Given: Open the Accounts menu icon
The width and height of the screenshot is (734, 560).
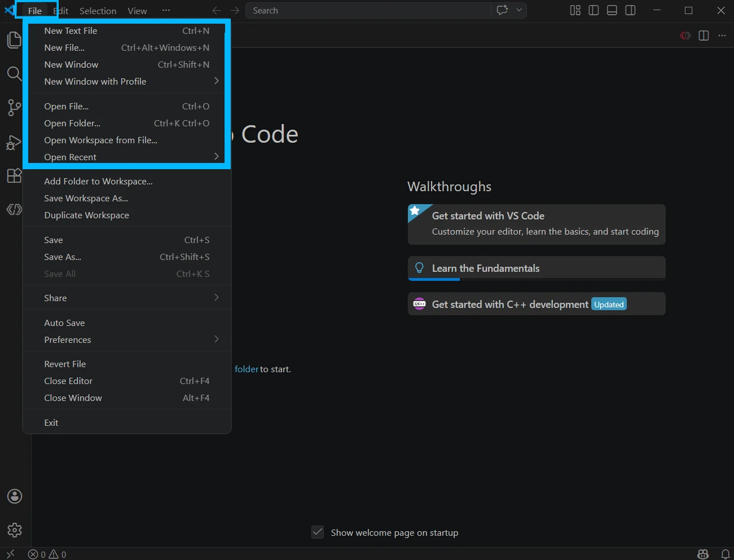Looking at the screenshot, I should coord(15,496).
